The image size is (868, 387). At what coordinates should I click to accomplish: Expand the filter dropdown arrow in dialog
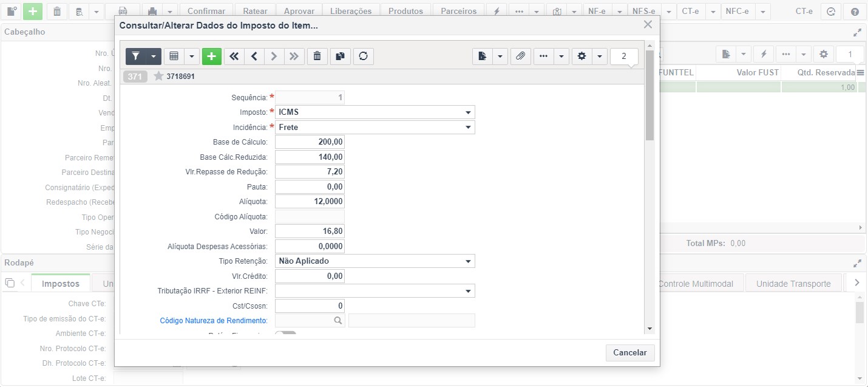154,56
